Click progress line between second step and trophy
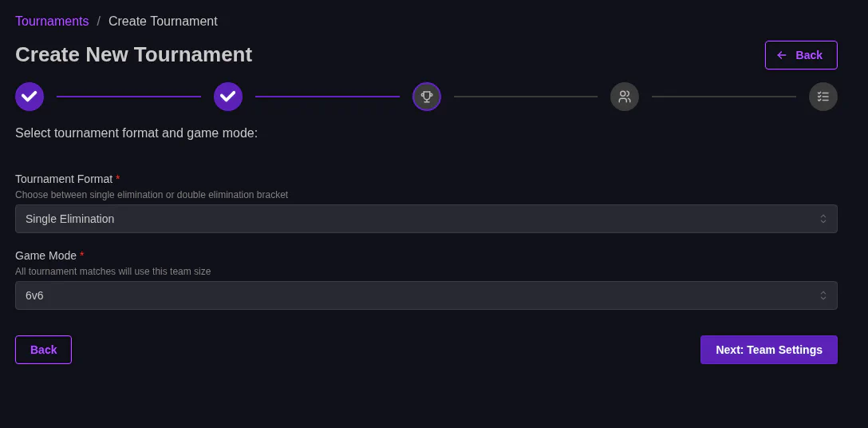 tap(327, 97)
